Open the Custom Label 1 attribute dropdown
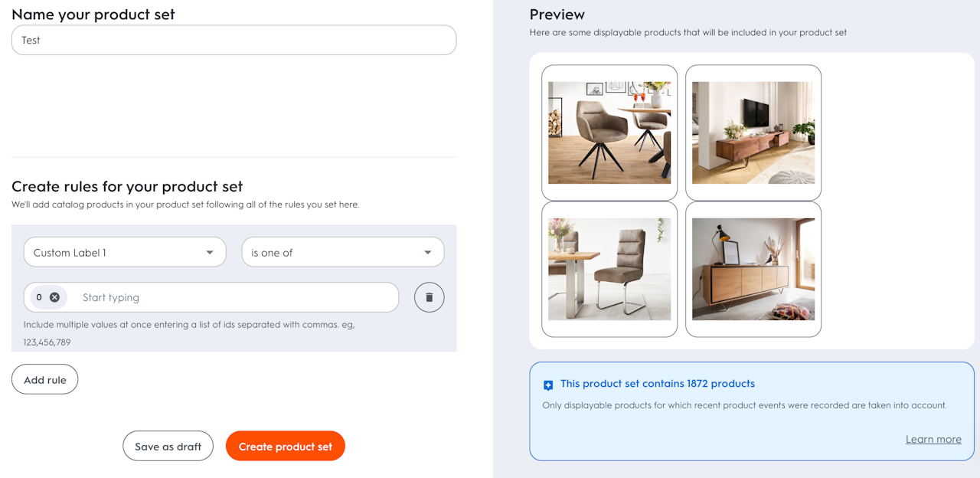 pos(125,252)
